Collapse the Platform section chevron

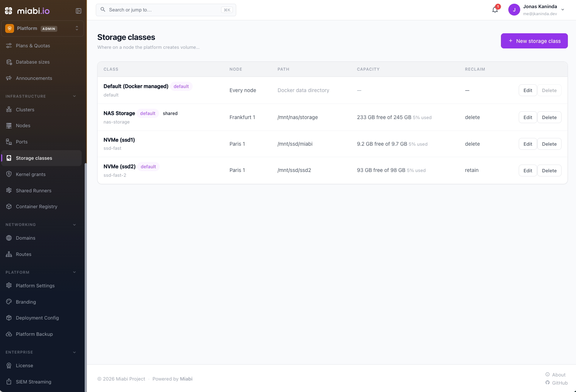coord(74,272)
